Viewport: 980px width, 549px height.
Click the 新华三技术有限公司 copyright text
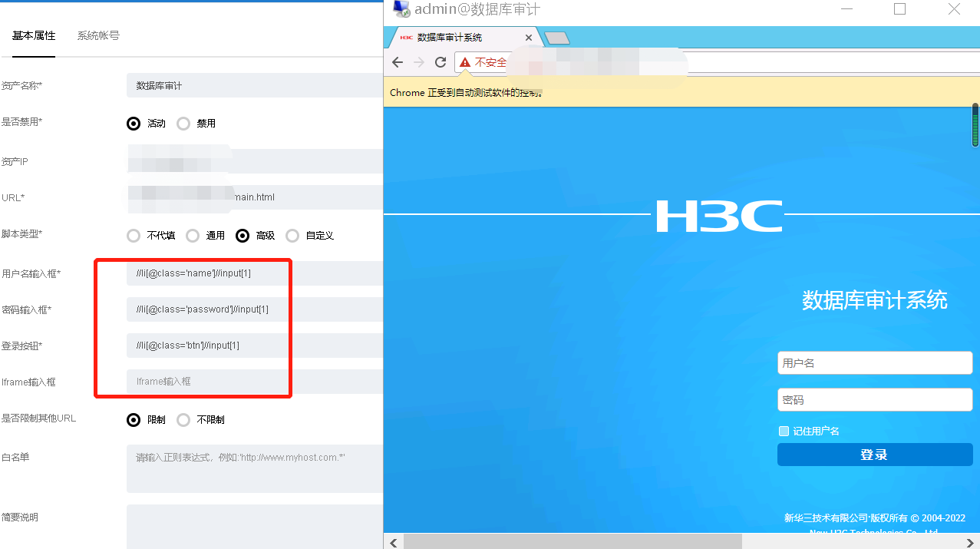tap(875, 518)
